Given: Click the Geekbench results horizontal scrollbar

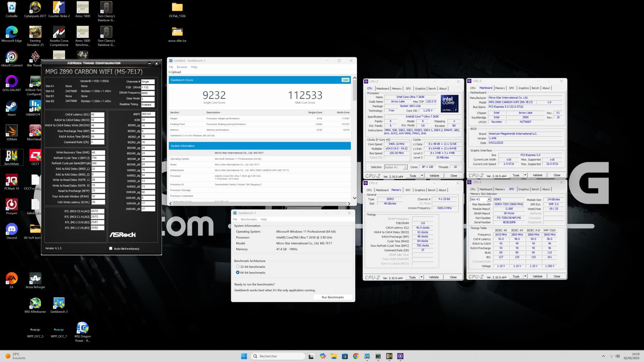Looking at the screenshot, I should pyautogui.click(x=260, y=203).
